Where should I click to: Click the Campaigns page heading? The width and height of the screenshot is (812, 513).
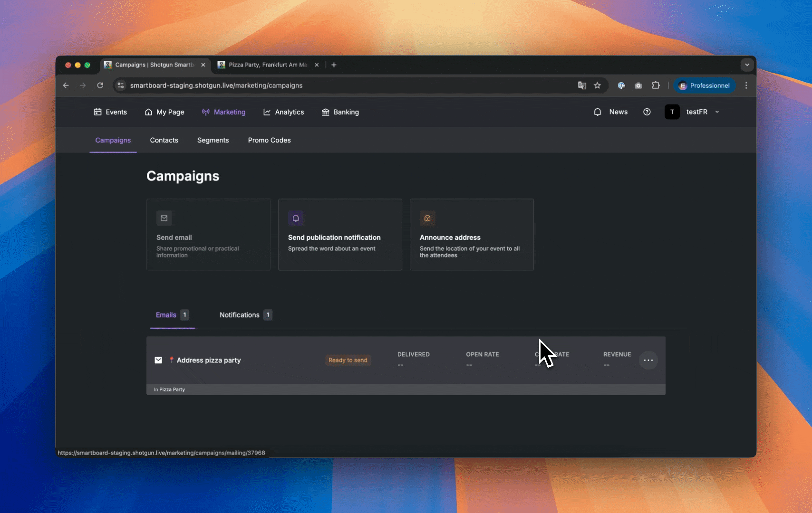(183, 176)
